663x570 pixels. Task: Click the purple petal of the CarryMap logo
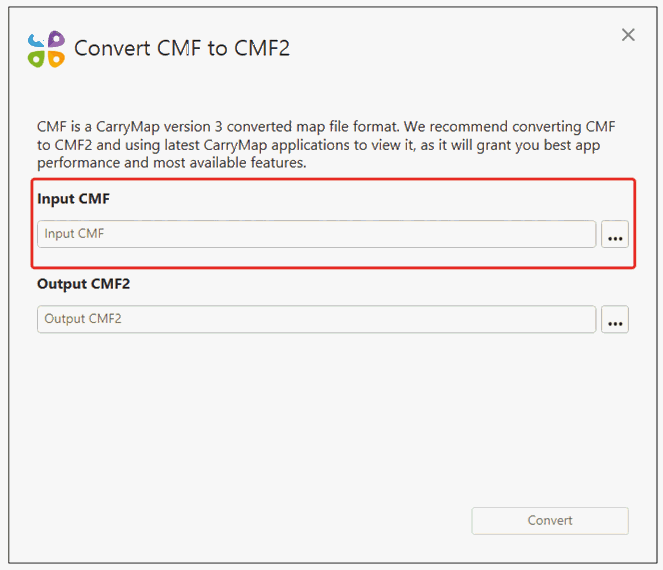point(56,40)
